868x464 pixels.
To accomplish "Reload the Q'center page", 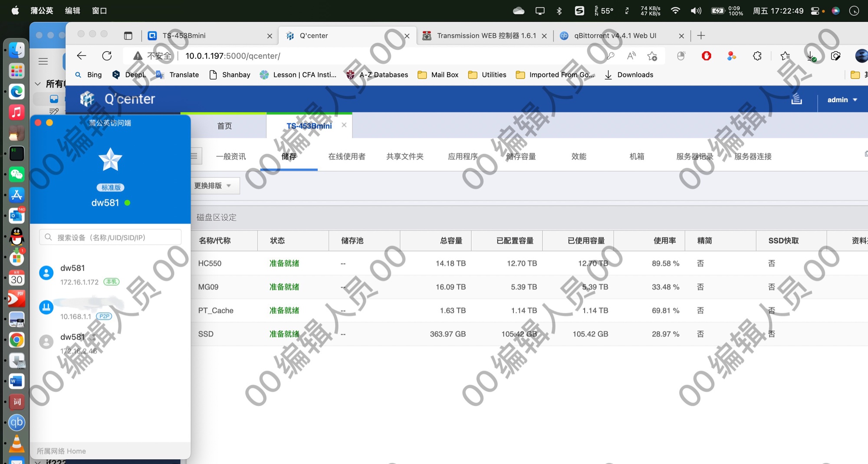I will click(107, 56).
